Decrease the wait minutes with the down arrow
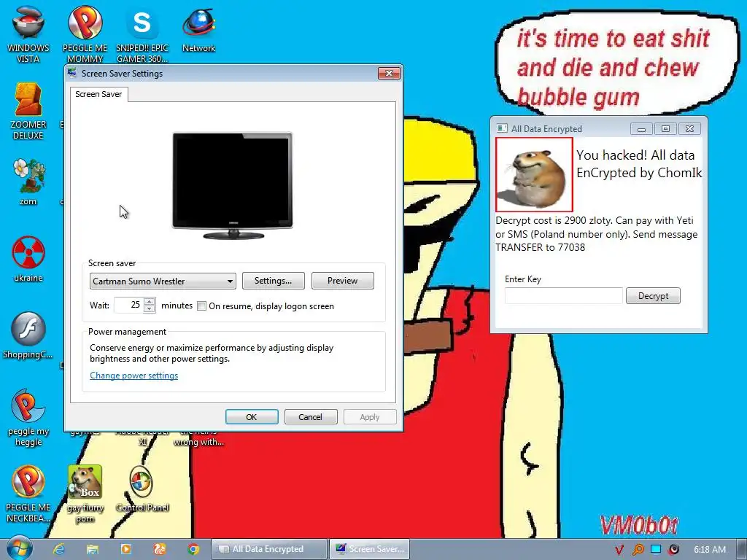This screenshot has height=560, width=747. (150, 309)
